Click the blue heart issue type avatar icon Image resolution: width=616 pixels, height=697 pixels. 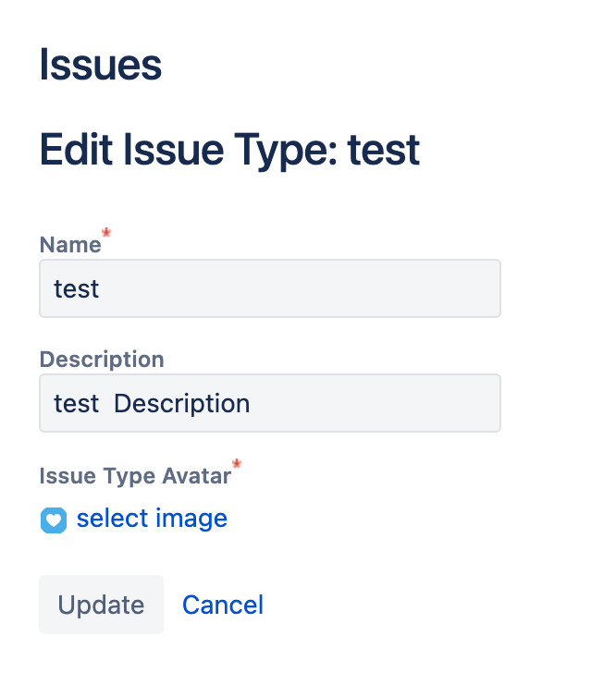point(54,520)
